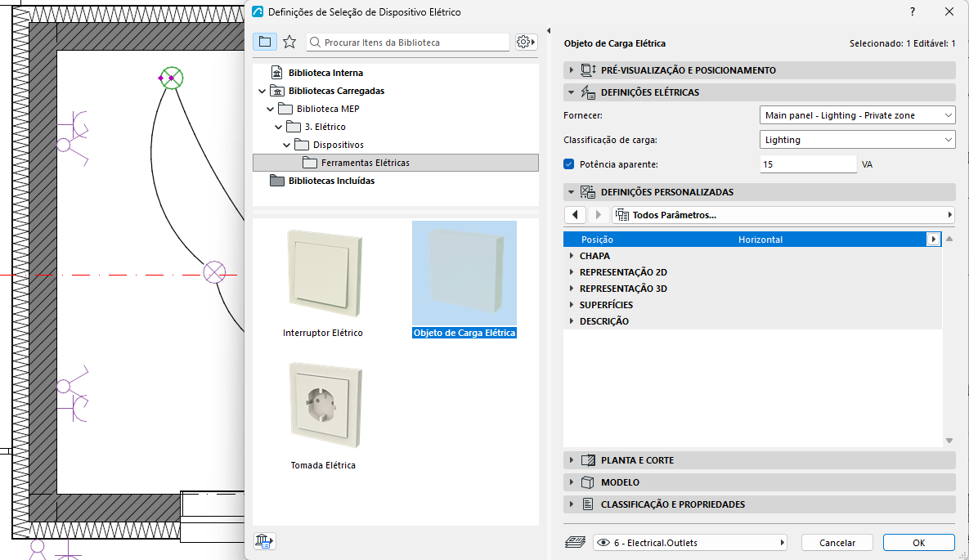
Task: Expand the REPRESENTAÇÃO 3D parameter group
Action: [571, 289]
